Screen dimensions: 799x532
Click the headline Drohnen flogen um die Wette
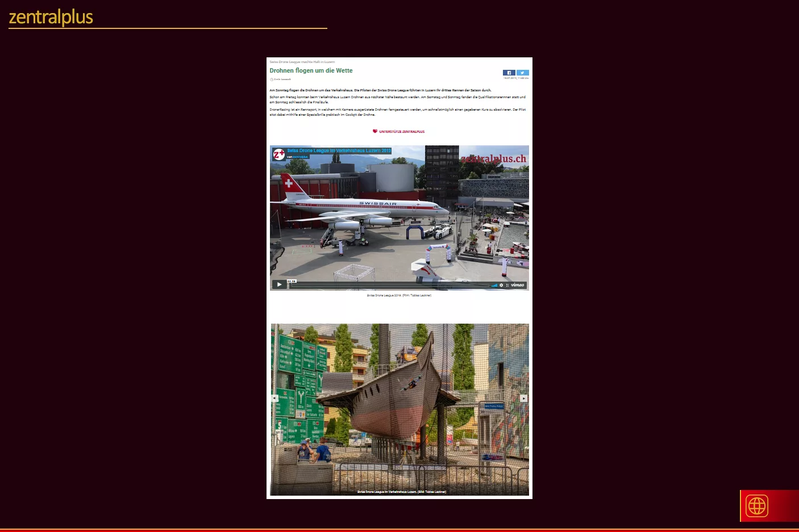point(311,70)
